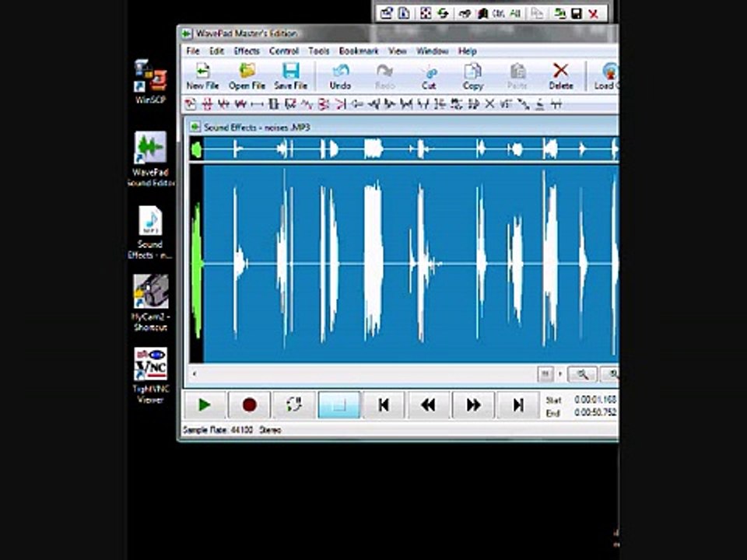
Task: Toggle the Alt key in the VNC toolbar
Action: [515, 13]
